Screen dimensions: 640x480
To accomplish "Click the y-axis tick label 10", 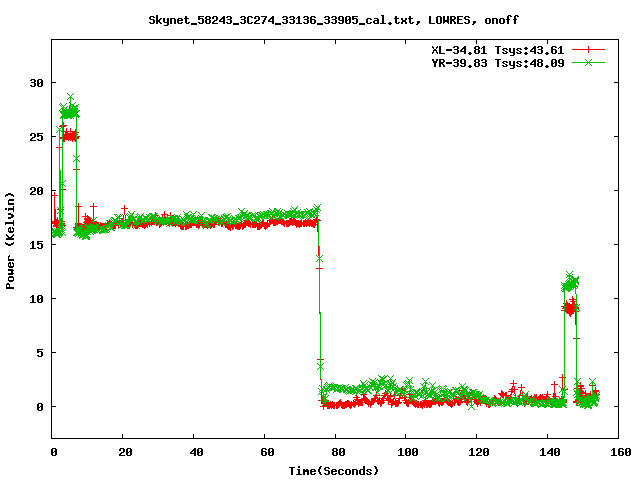I will 36,299.
